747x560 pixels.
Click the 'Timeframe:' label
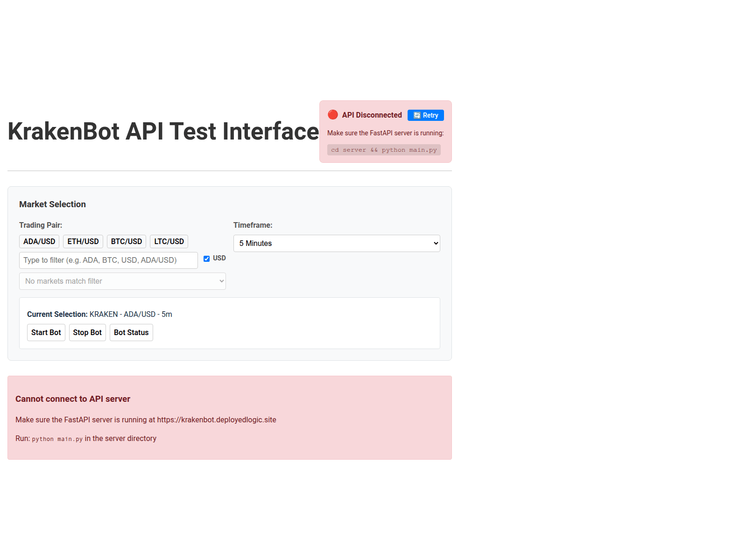253,225
